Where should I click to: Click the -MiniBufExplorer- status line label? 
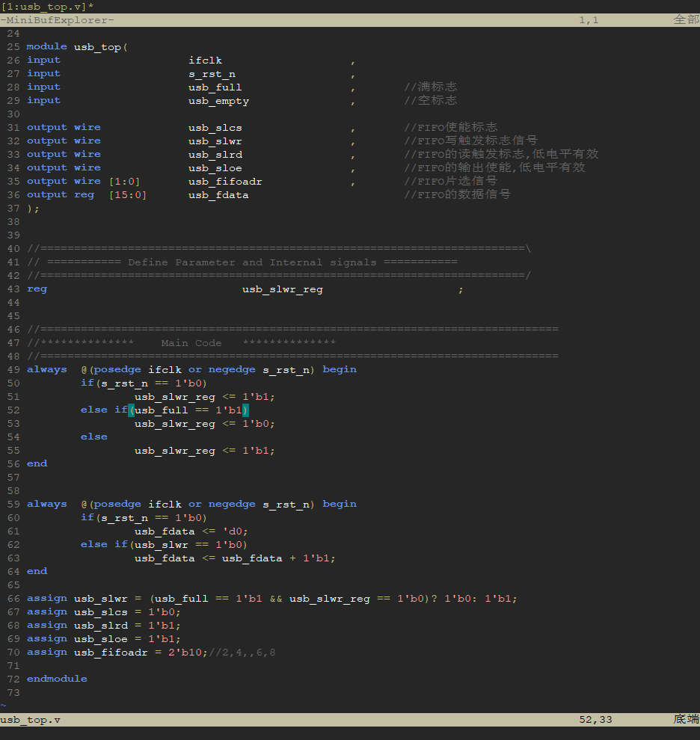point(57,20)
